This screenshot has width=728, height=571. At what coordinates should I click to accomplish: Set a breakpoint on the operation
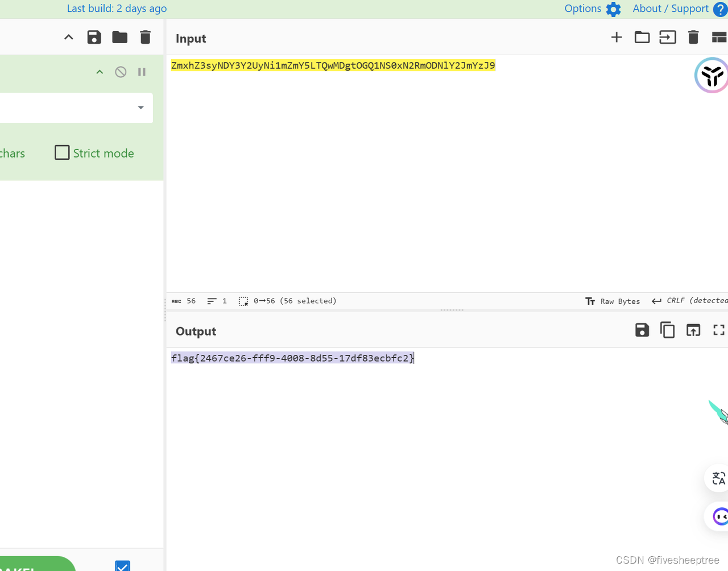pos(142,72)
